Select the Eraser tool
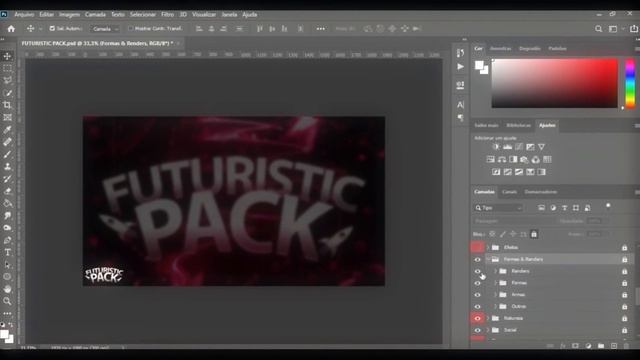The width and height of the screenshot is (640, 360). pyautogui.click(x=7, y=191)
